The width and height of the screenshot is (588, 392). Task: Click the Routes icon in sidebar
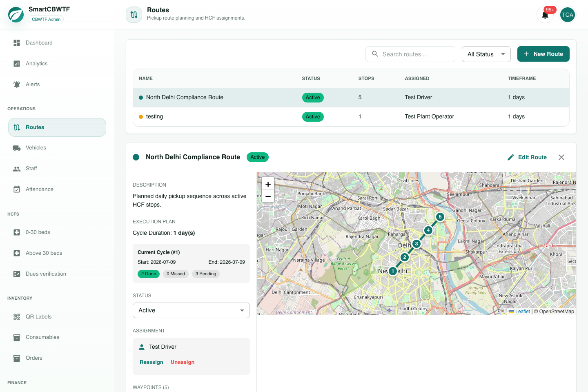17,127
